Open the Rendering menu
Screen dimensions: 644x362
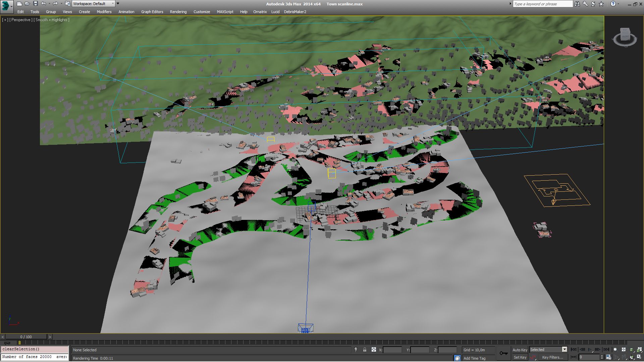[178, 12]
